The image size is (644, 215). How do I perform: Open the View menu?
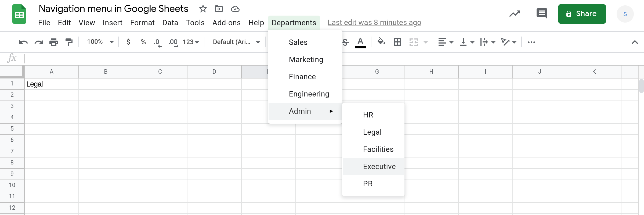86,23
